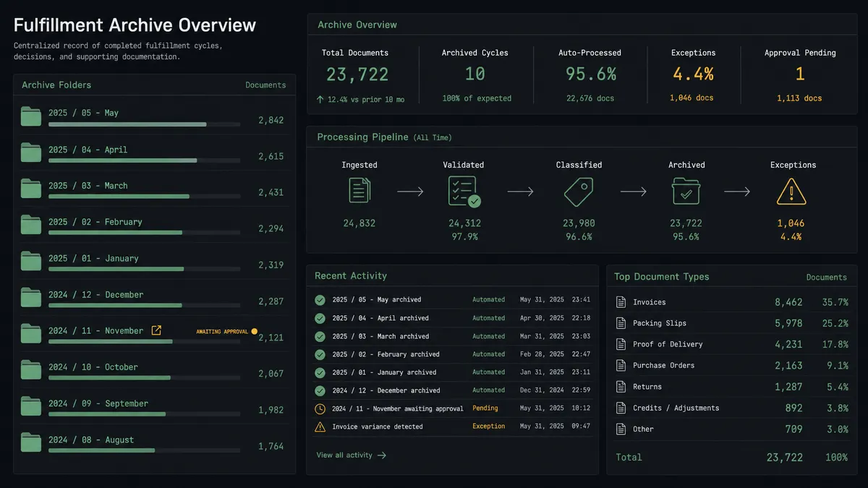The image size is (868, 488).
Task: Click the May folder progress bar
Action: (144, 124)
